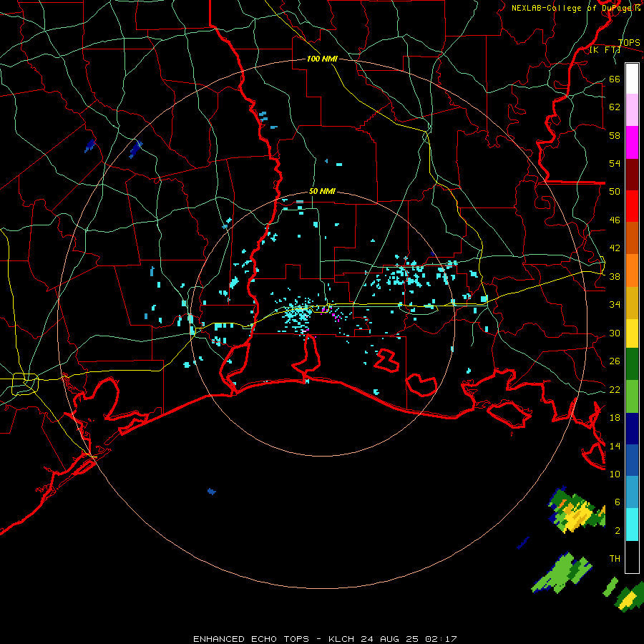Select the cyan swatch at legend bottom
The height and width of the screenshot is (644, 644).
click(632, 525)
